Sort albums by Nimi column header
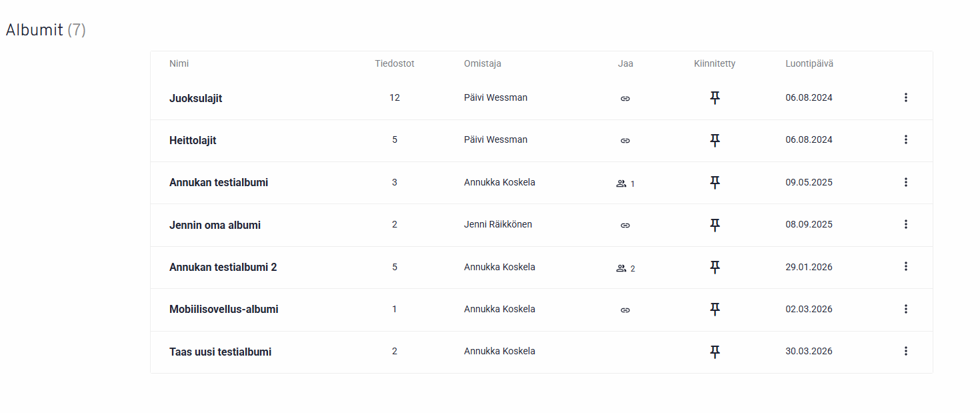This screenshot has height=413, width=980. point(179,64)
